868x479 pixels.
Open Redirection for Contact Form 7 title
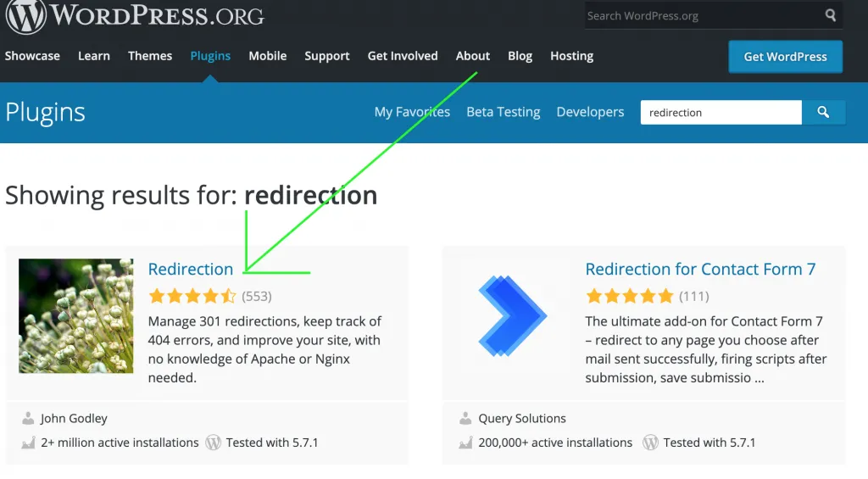[700, 269]
